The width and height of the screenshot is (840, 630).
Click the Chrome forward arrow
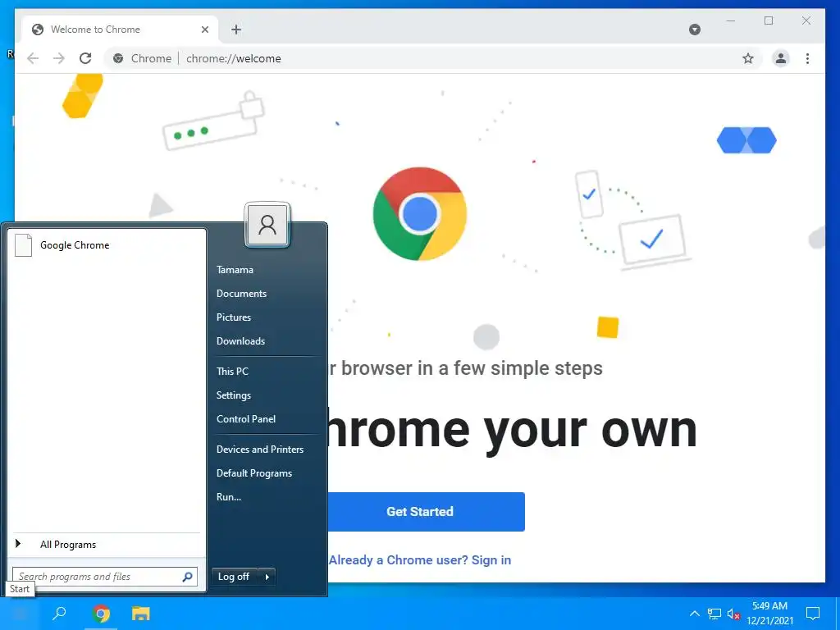(x=59, y=58)
